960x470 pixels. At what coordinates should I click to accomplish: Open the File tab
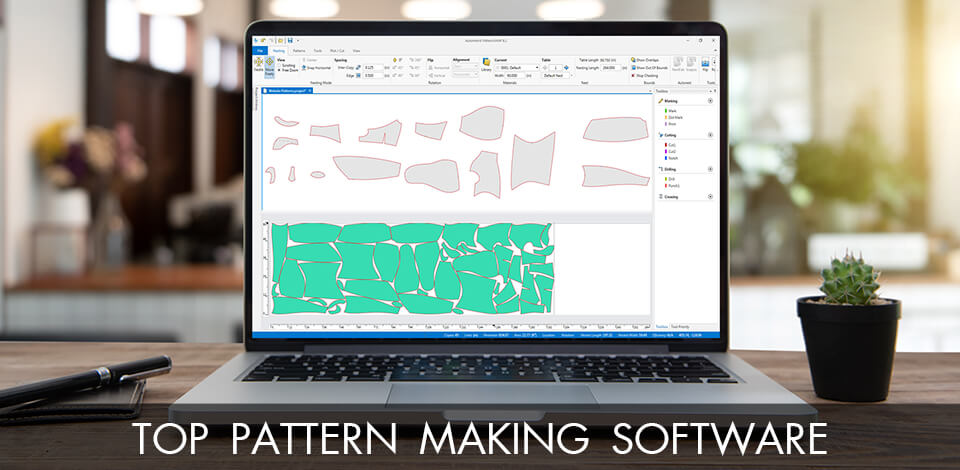(260, 51)
